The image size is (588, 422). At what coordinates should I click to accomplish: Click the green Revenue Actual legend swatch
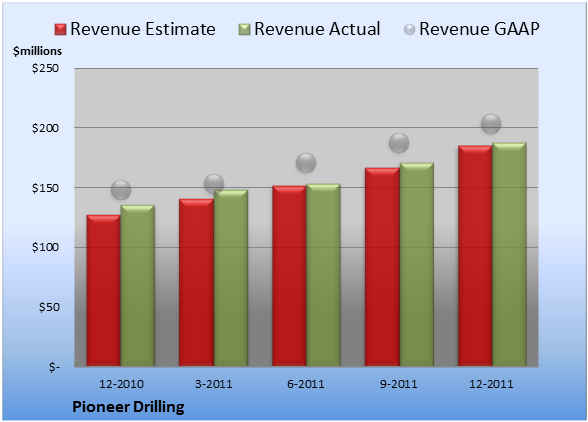click(244, 30)
